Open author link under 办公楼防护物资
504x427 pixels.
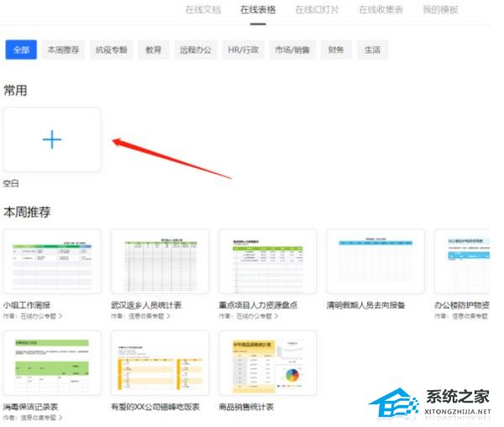(461, 316)
